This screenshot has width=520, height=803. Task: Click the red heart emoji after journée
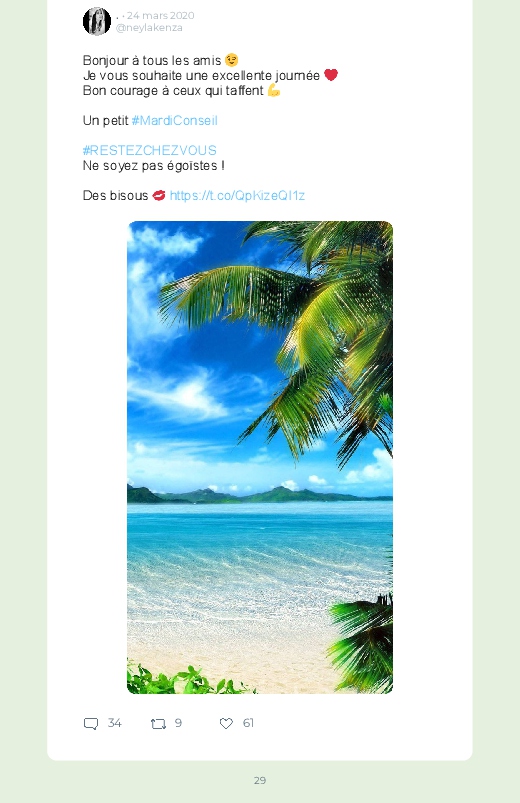click(x=331, y=75)
